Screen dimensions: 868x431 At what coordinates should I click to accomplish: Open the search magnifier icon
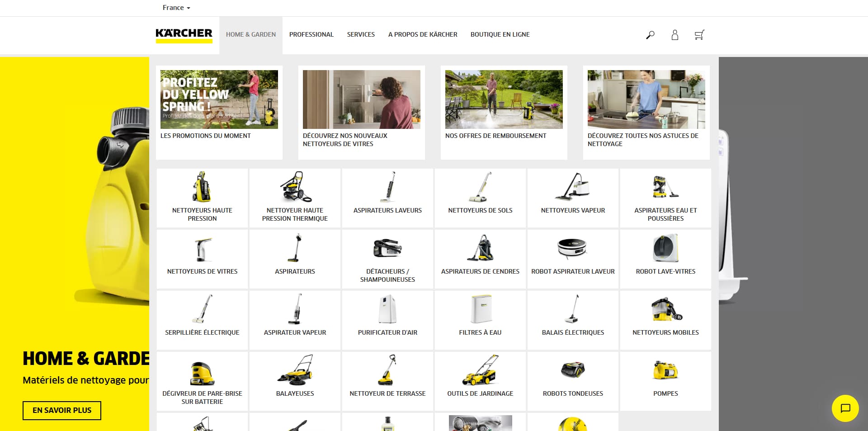coord(650,35)
